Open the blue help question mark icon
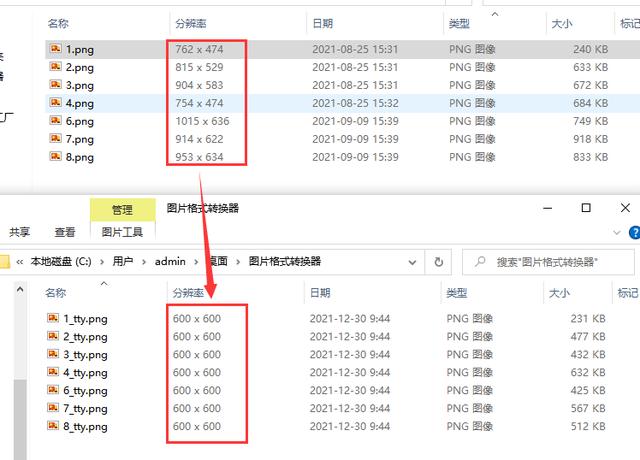 (x=635, y=233)
